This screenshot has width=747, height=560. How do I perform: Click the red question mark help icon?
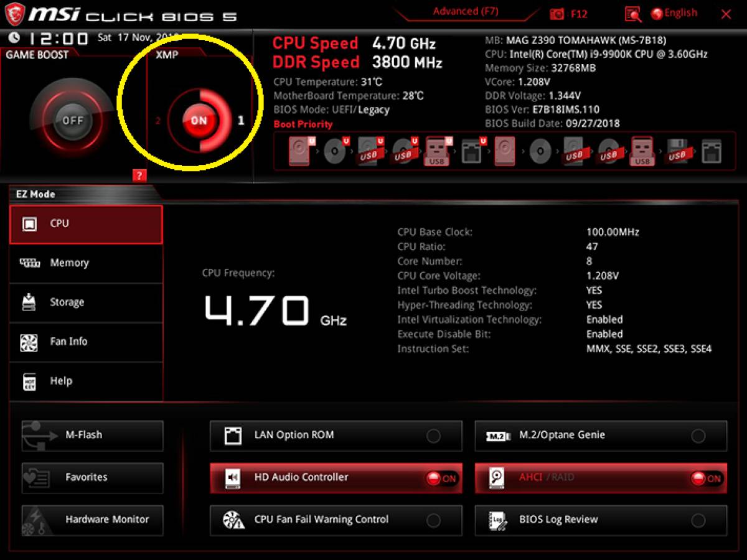click(139, 176)
